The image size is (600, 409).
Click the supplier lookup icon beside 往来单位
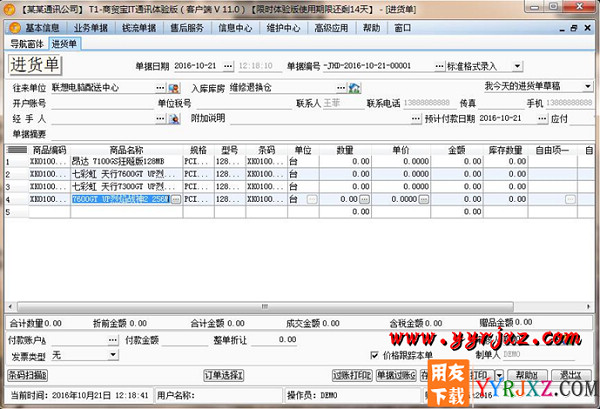pyautogui.click(x=174, y=88)
